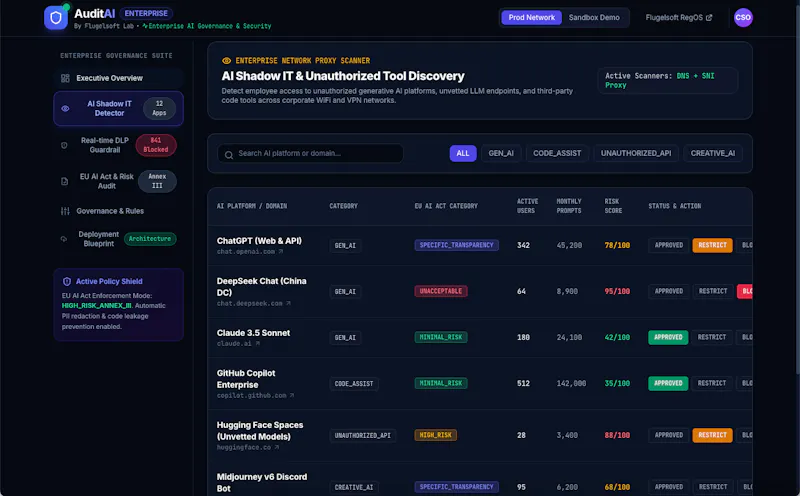800x496 pixels.
Task: Click green APPROVED button for Claude 3.5 Sonnet
Action: pyautogui.click(x=668, y=337)
